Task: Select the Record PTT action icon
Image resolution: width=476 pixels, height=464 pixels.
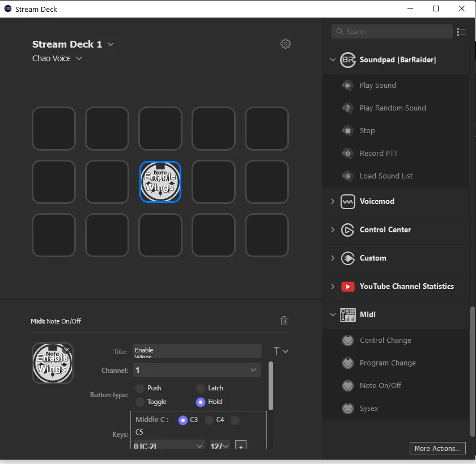Action: [347, 154]
